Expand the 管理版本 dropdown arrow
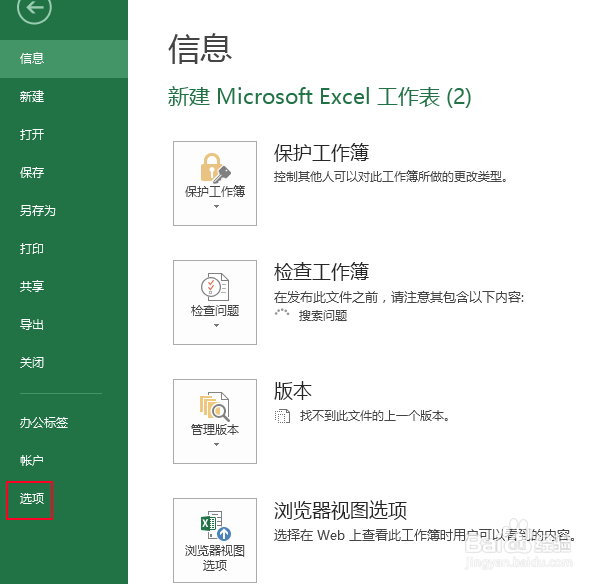 click(216, 444)
